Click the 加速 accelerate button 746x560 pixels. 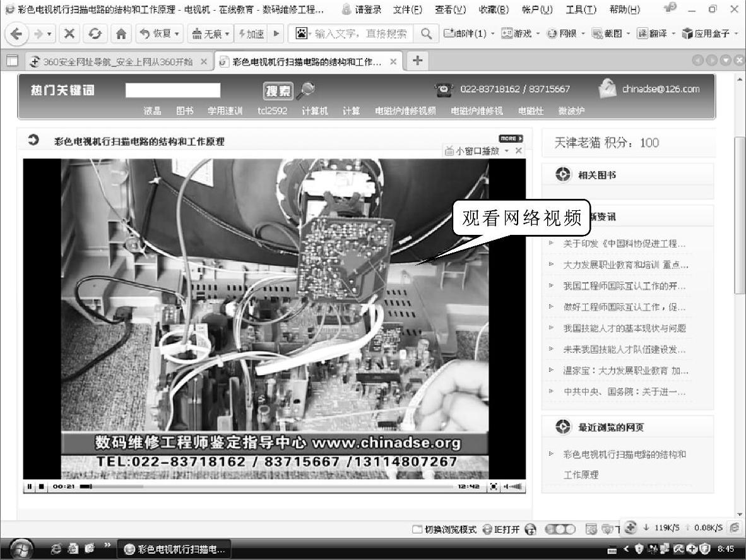[x=252, y=34]
